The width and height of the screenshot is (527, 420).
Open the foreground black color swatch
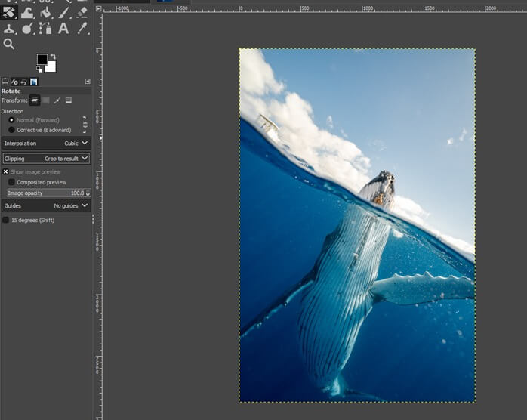tap(42, 60)
